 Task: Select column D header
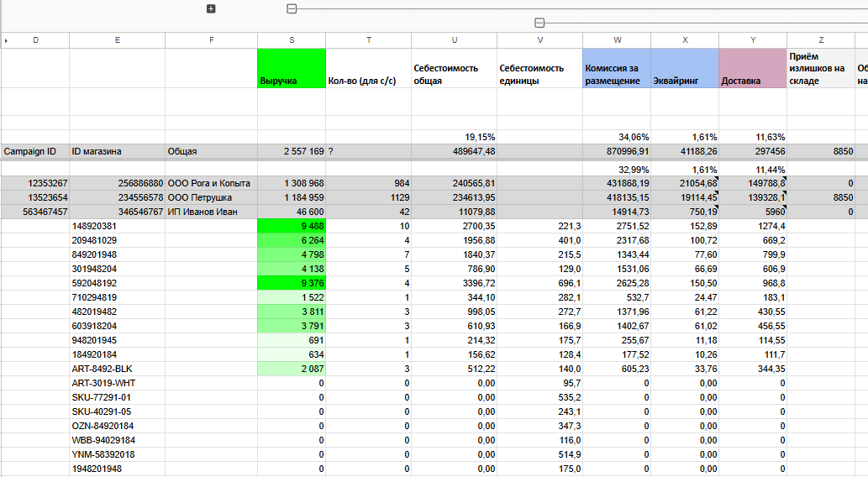point(35,40)
